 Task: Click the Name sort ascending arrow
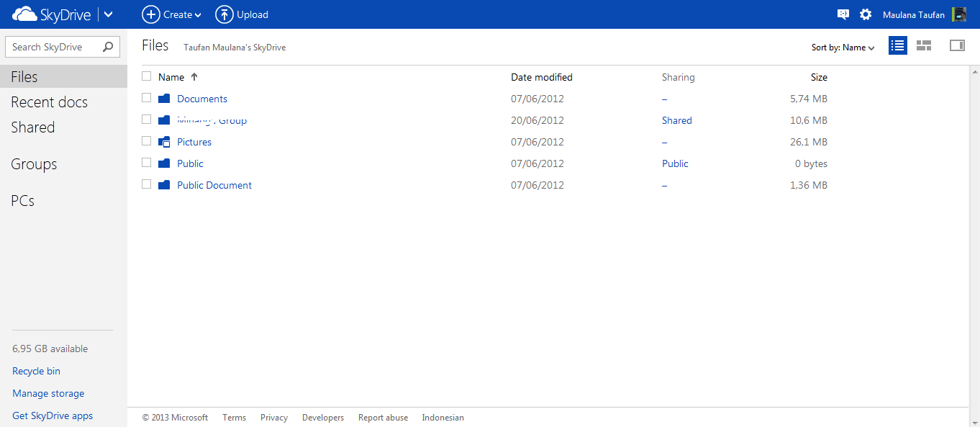[194, 77]
